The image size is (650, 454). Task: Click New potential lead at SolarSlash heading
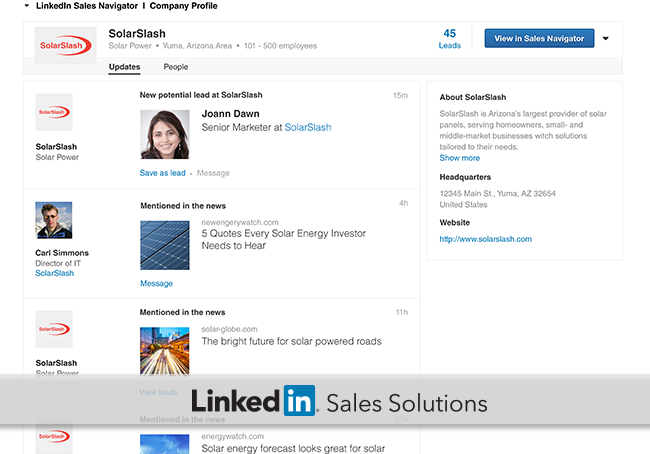coord(201,95)
